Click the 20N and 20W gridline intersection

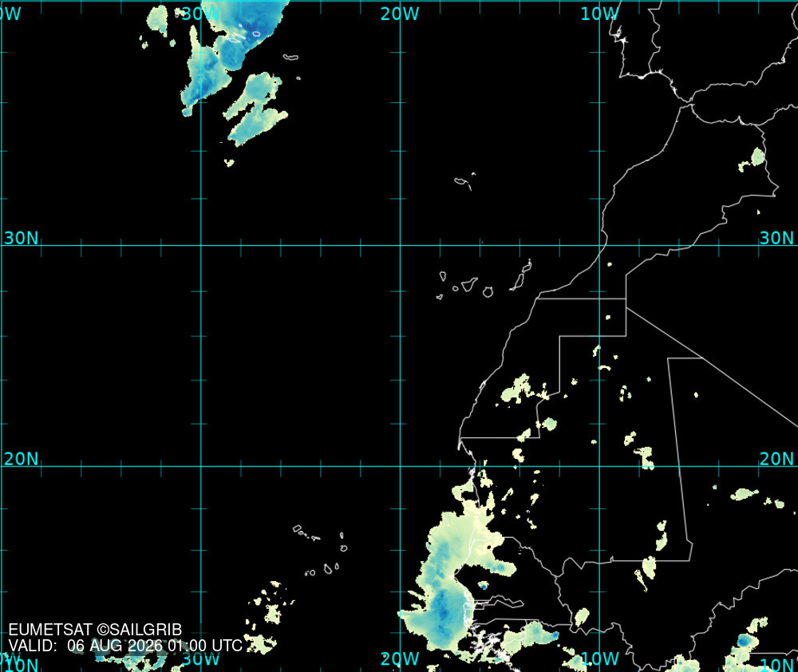(400, 466)
